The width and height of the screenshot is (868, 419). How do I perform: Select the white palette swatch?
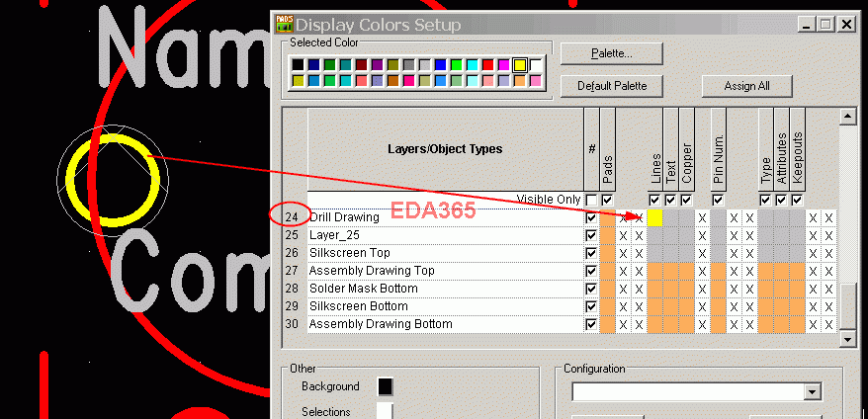click(536, 65)
